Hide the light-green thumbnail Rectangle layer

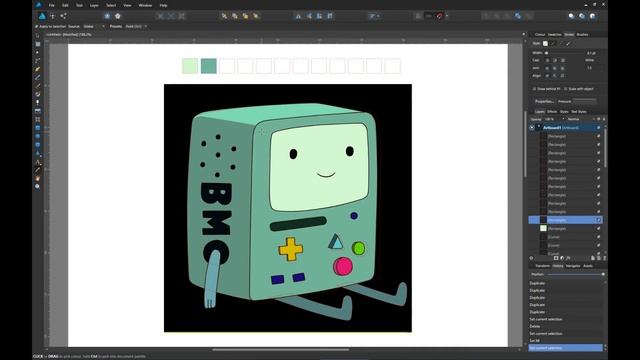(x=599, y=229)
